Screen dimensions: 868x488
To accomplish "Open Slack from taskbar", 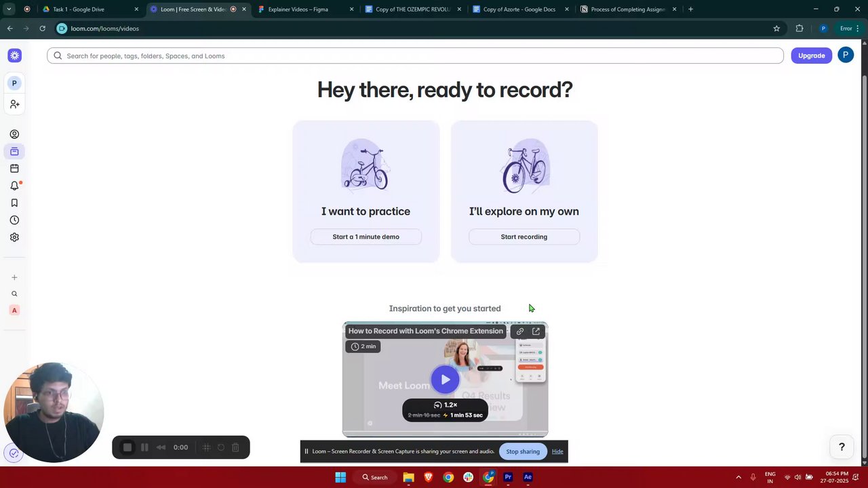I will coord(468,477).
